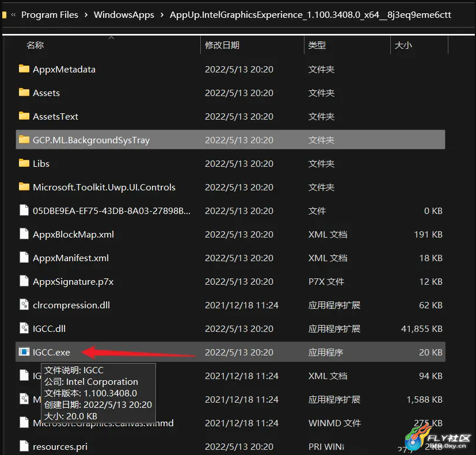Click AppUp.IntelGraphicsExperience breadcrumb segment
Screen dimensions: 476x455
point(310,14)
